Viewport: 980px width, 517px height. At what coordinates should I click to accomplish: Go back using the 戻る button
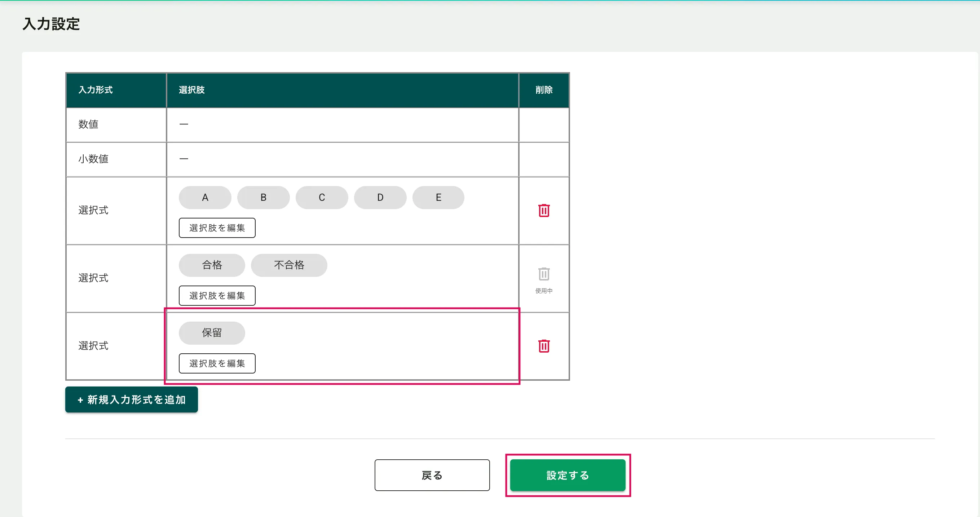432,475
